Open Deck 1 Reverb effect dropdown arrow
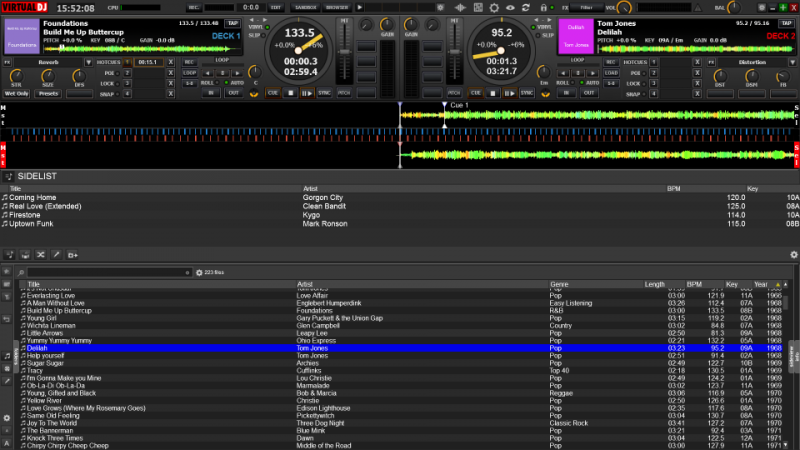This screenshot has width=800, height=450. 88,62
